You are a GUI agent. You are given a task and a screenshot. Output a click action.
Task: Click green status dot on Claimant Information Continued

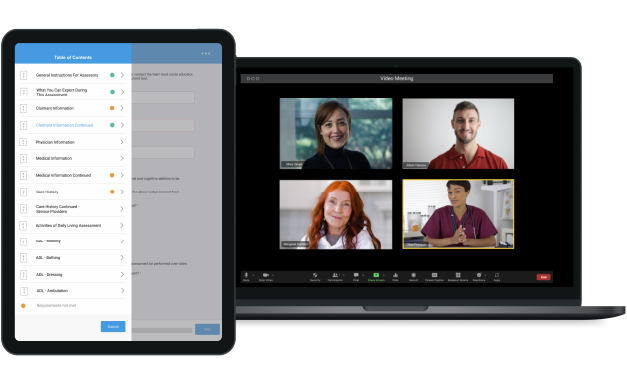[x=112, y=125]
